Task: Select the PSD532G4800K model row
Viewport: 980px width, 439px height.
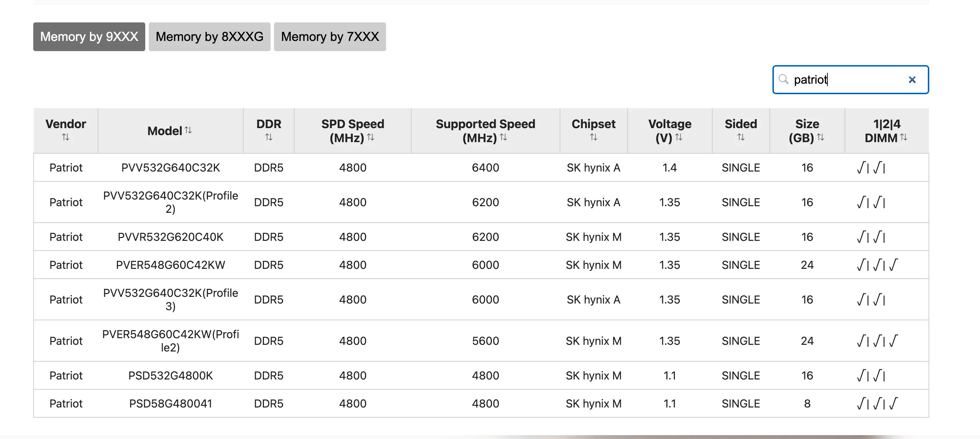Action: (x=170, y=376)
